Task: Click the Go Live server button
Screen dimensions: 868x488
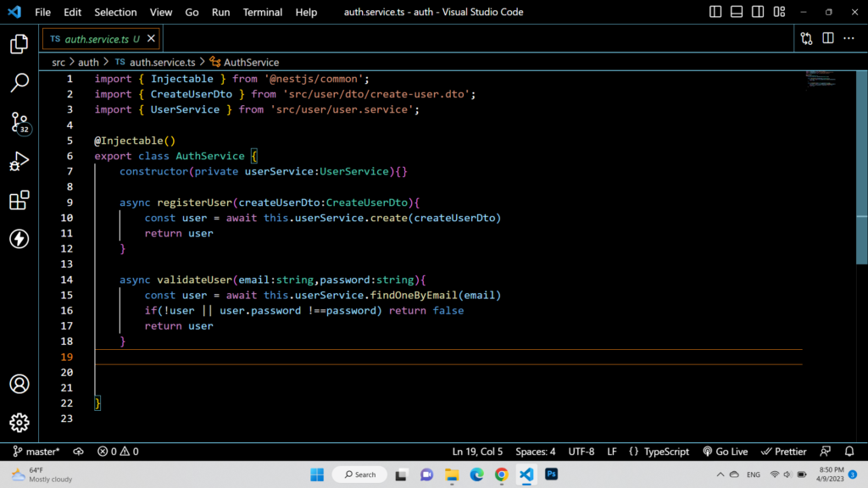Action: [x=726, y=452]
